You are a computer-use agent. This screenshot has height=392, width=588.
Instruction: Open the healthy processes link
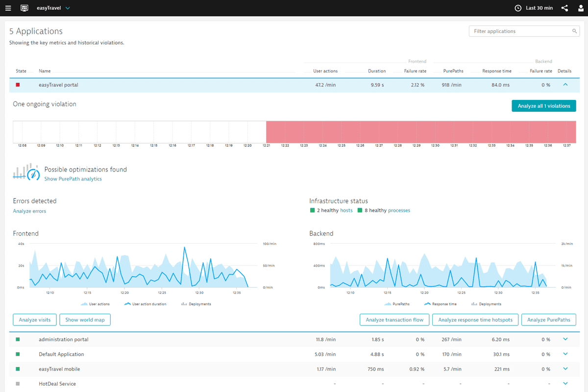(399, 210)
